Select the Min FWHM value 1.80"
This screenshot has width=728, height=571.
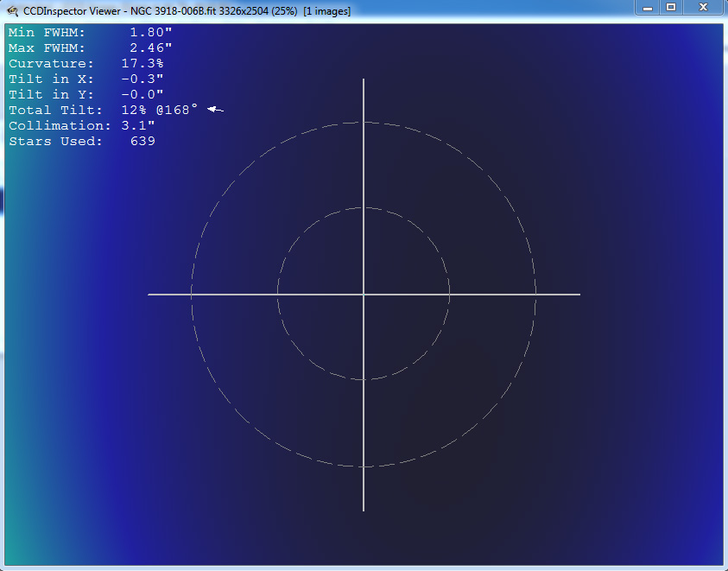pos(151,33)
